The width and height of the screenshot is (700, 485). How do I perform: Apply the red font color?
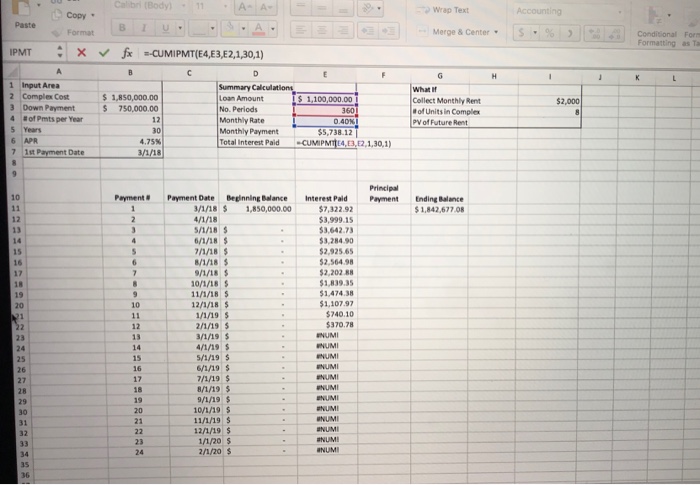pos(259,29)
